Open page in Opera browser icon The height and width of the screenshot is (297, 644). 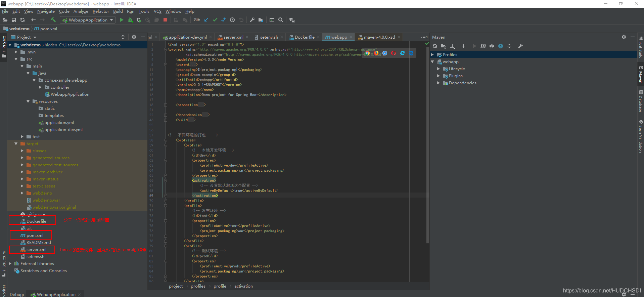coord(394,53)
